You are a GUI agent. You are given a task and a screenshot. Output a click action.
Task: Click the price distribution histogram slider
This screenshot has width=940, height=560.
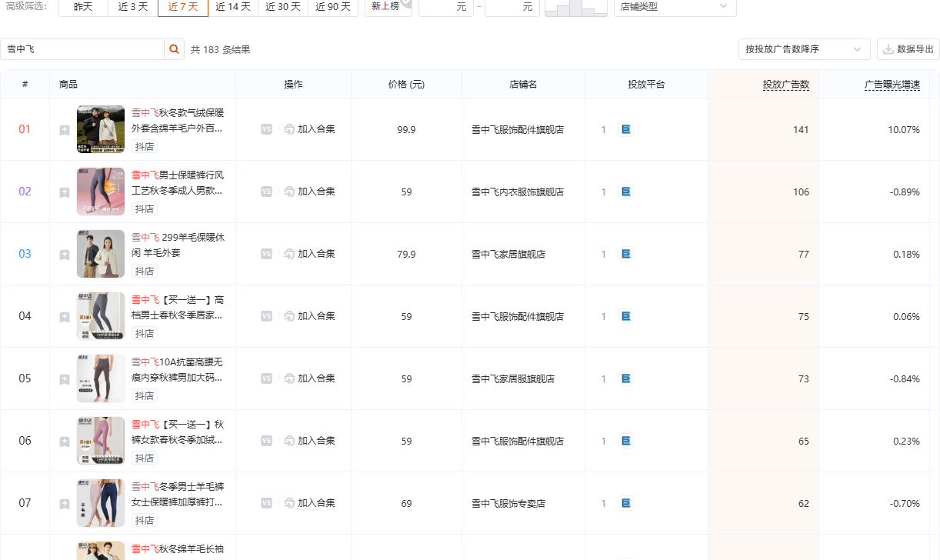point(575,8)
